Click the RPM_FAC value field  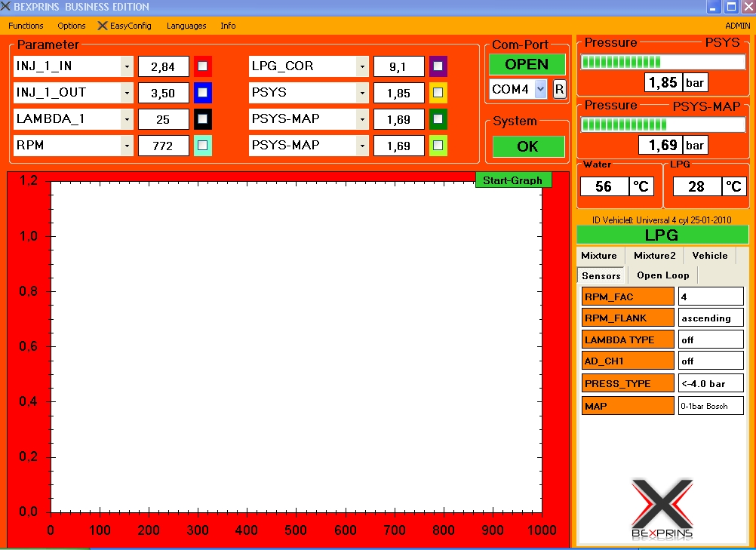pos(710,297)
